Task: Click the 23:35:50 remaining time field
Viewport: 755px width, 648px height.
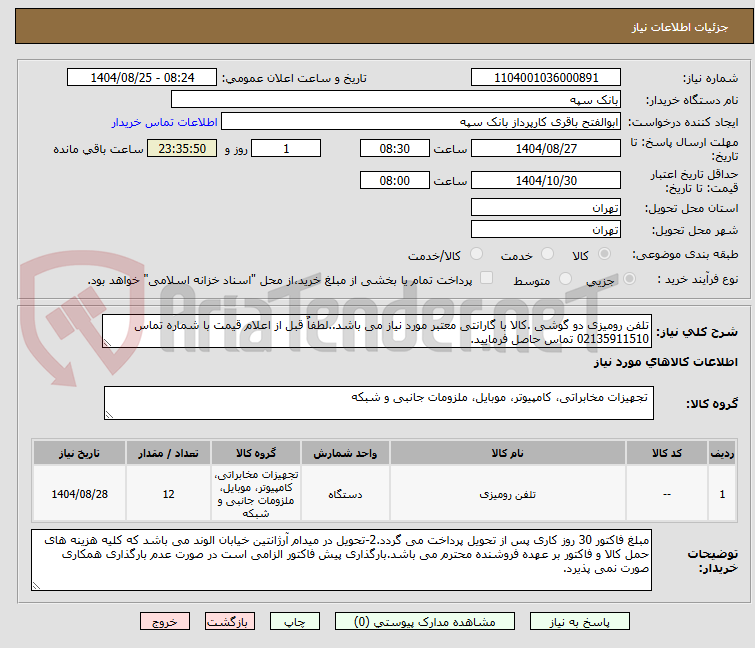Action: (x=182, y=149)
